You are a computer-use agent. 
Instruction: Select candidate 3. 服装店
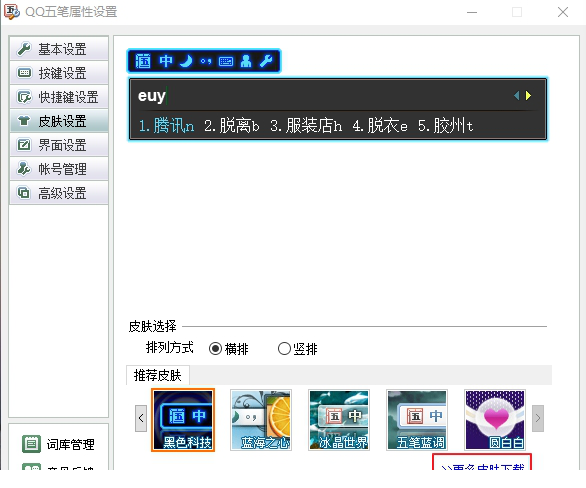coord(306,126)
